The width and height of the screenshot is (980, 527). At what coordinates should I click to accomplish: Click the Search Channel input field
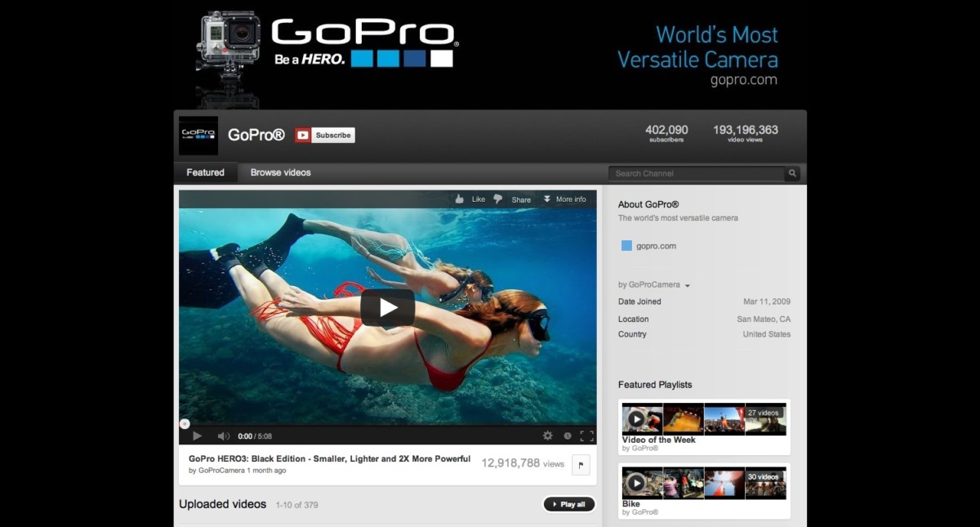click(x=697, y=173)
